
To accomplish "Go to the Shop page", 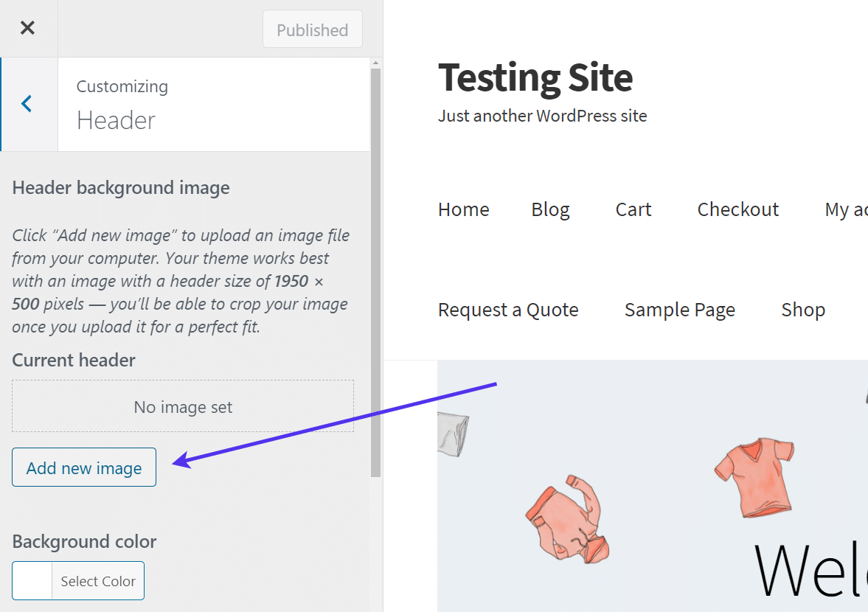I will tap(802, 310).
